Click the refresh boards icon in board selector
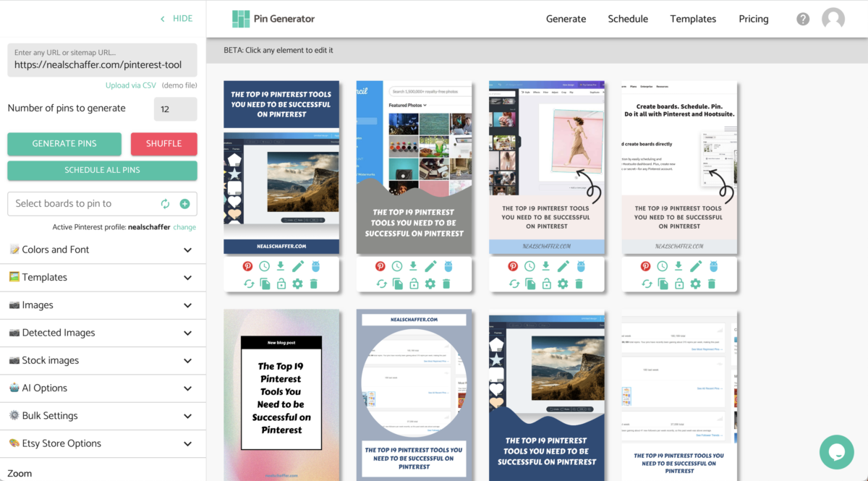This screenshot has height=481, width=868. point(165,204)
